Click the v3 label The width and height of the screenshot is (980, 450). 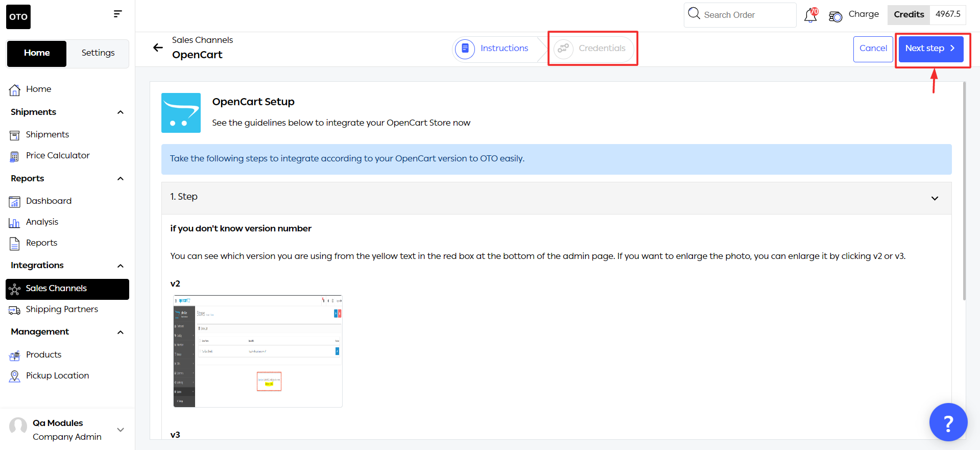click(175, 435)
